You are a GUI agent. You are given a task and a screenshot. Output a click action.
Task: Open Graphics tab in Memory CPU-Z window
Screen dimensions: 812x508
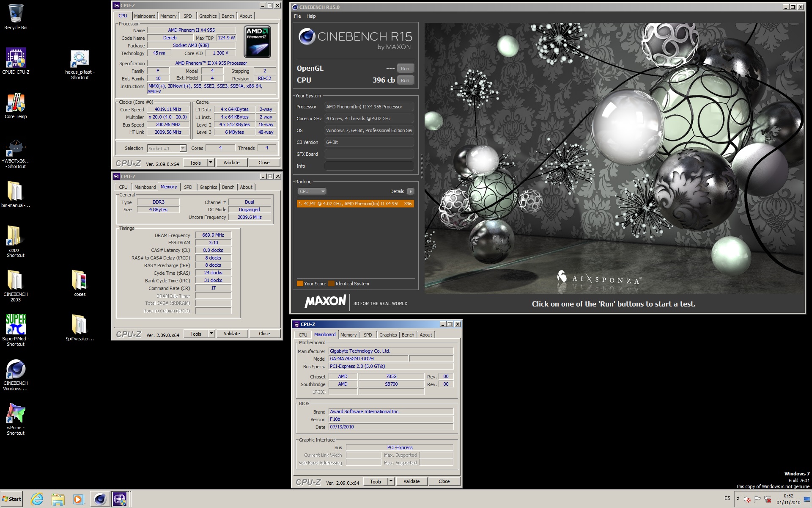(x=208, y=187)
